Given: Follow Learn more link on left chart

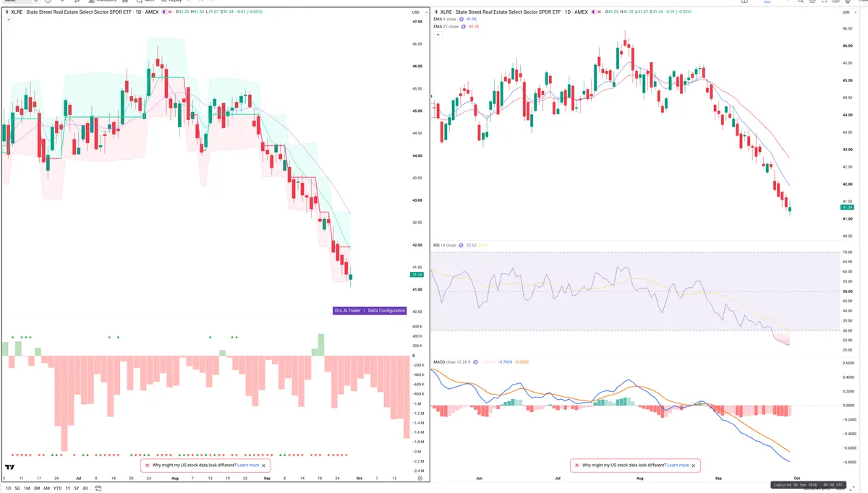Looking at the screenshot, I should 248,466.
